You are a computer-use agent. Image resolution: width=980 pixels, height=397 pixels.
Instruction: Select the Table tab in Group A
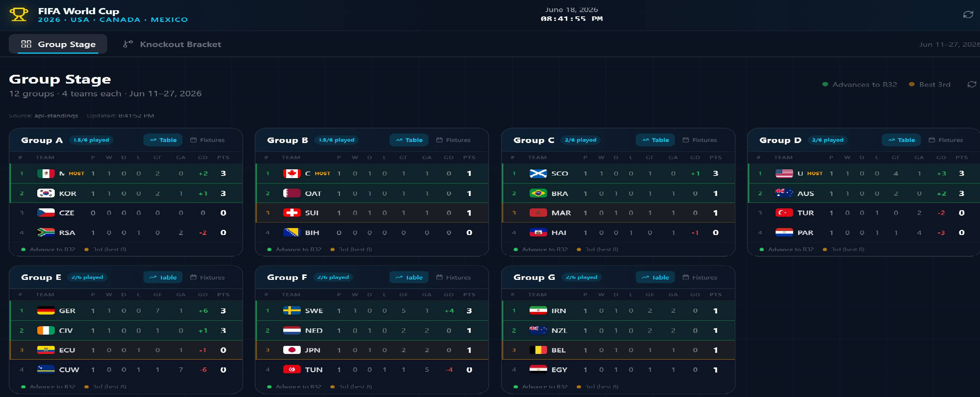pos(163,140)
